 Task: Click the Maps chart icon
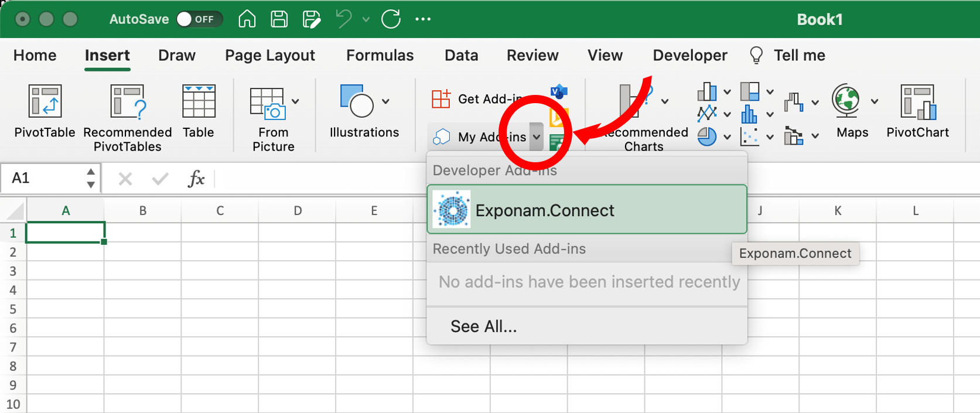846,101
